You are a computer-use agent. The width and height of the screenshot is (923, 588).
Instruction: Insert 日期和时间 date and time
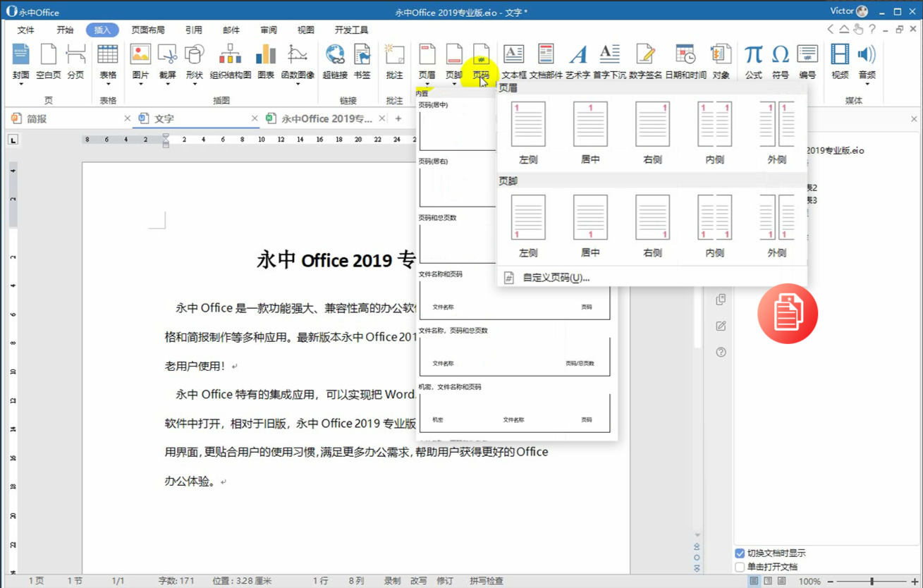click(x=685, y=55)
